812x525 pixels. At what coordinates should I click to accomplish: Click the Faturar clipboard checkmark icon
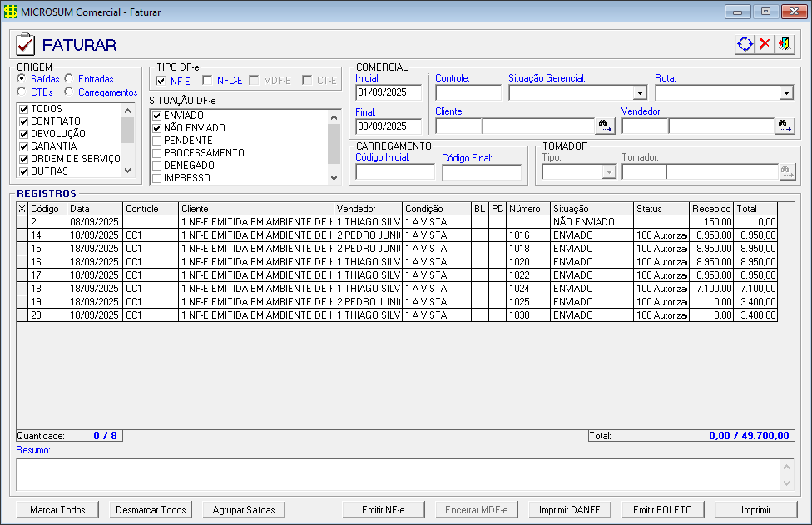pyautogui.click(x=27, y=44)
